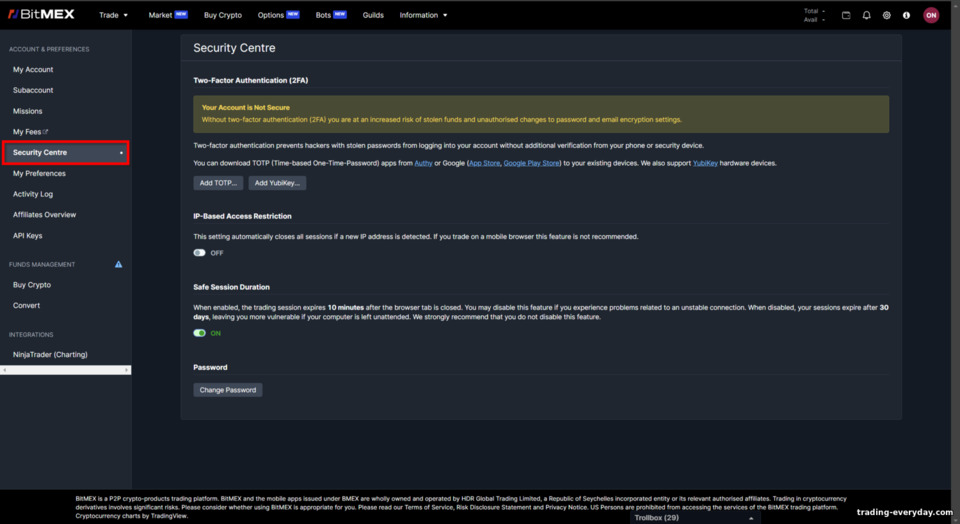The width and height of the screenshot is (960, 524).
Task: Click the sidebar horizontal scrollbar
Action: click(x=66, y=370)
